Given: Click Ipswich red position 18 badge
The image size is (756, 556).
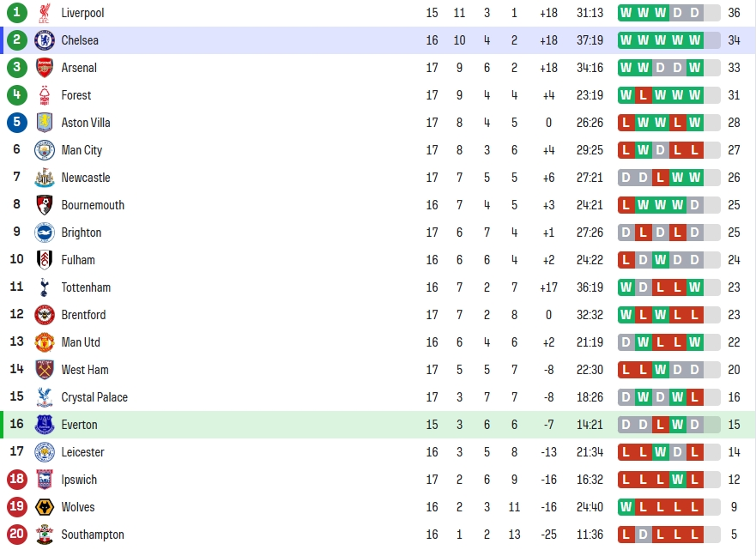Looking at the screenshot, I should point(17,479).
